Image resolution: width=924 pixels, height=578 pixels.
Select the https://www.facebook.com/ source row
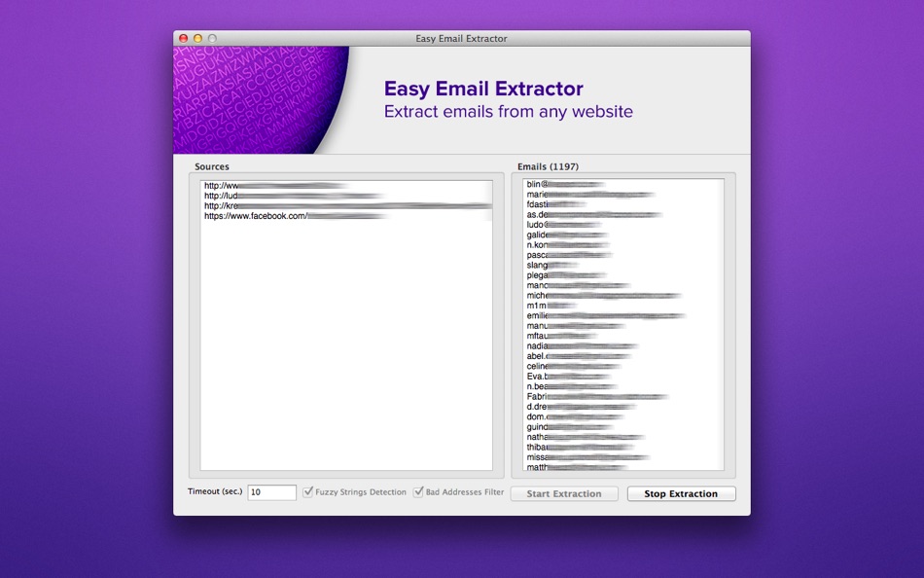[x=346, y=216]
